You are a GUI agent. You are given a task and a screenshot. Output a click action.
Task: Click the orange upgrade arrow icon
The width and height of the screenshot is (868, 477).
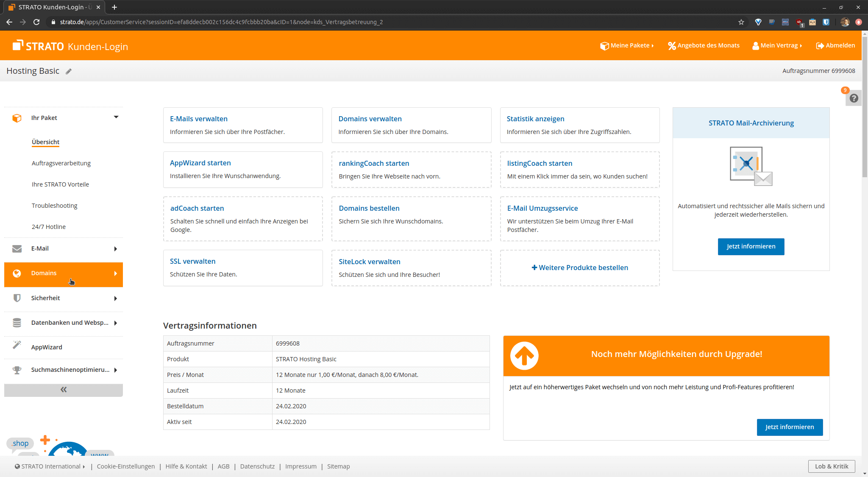coord(524,356)
